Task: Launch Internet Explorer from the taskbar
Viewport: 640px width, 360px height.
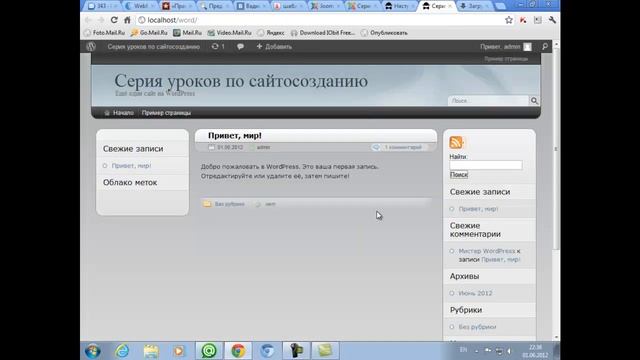Action: click(x=122, y=351)
